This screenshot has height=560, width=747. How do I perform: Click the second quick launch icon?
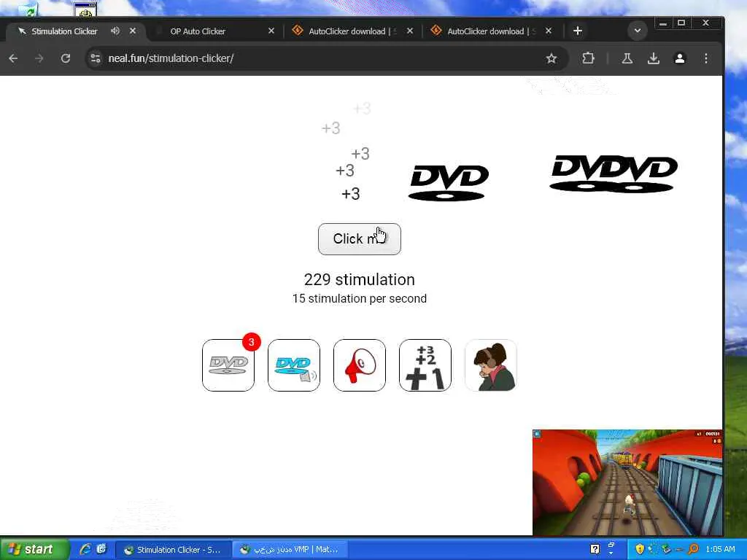[x=101, y=549]
